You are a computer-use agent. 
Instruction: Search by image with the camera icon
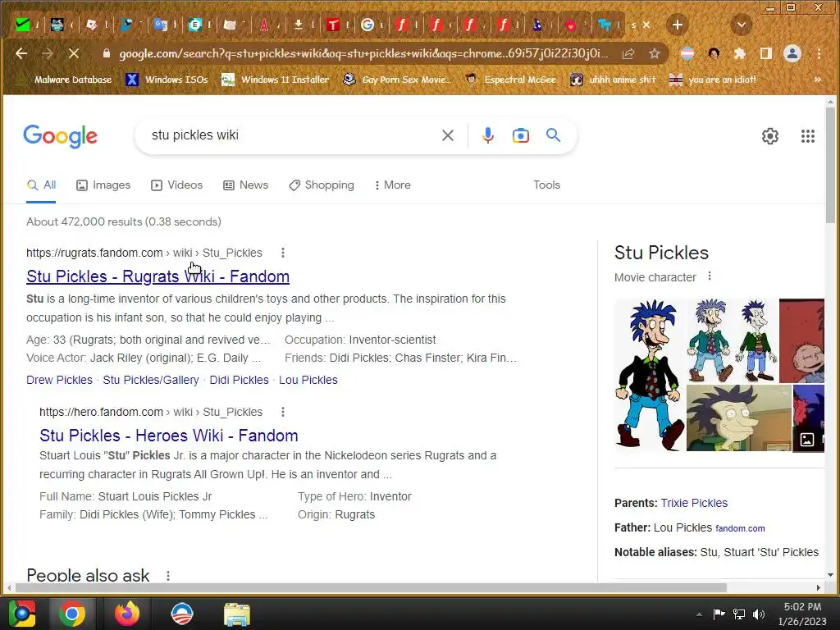[521, 135]
